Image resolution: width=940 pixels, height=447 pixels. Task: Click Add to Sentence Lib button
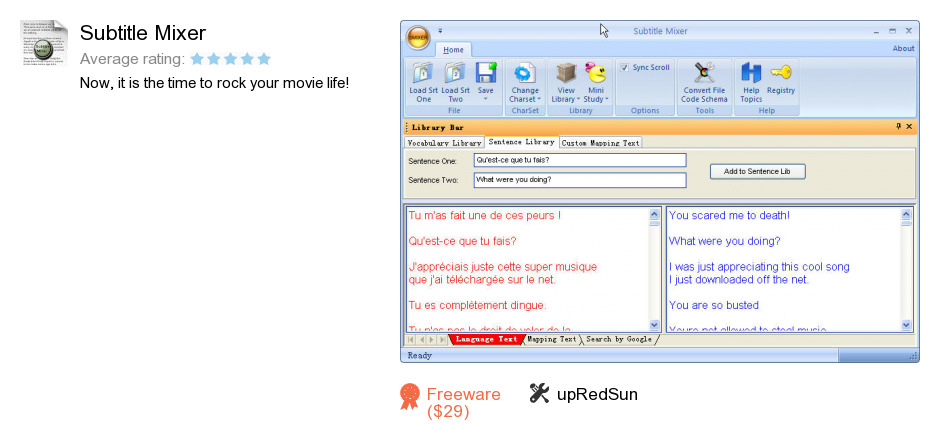757,171
